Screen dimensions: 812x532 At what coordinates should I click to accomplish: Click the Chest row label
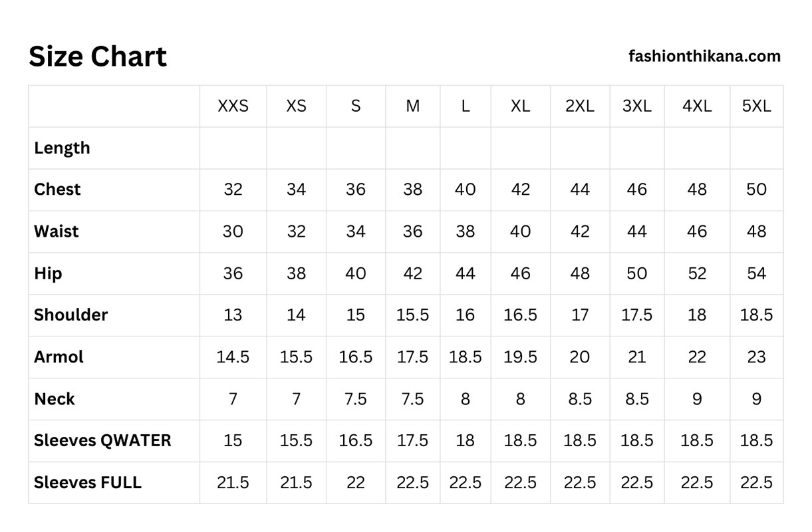pos(57,190)
